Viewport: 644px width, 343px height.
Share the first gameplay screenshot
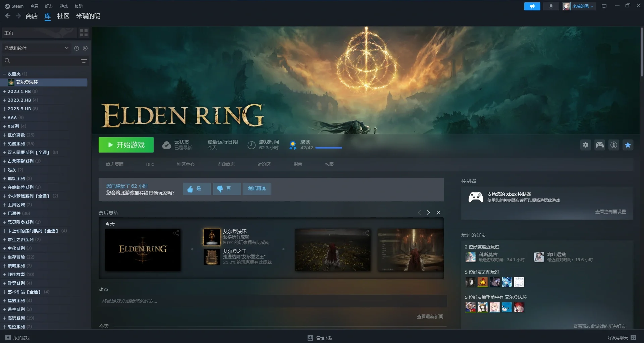pos(366,233)
